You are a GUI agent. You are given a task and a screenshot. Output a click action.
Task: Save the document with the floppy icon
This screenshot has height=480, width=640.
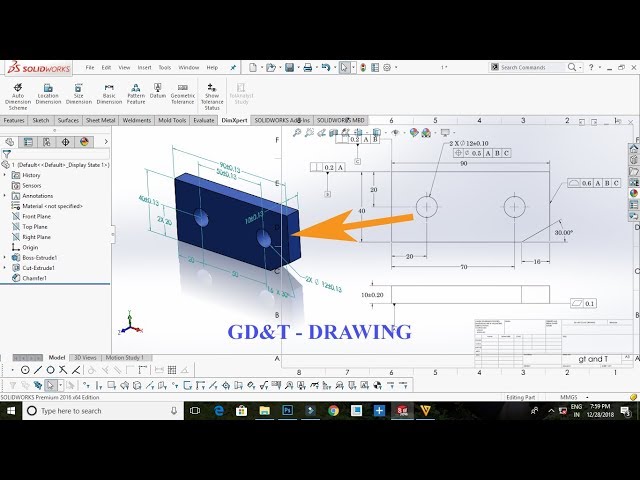289,67
